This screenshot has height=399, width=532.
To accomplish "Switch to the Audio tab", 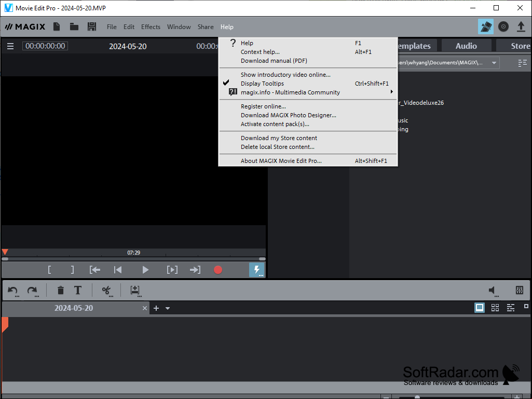I will (466, 46).
